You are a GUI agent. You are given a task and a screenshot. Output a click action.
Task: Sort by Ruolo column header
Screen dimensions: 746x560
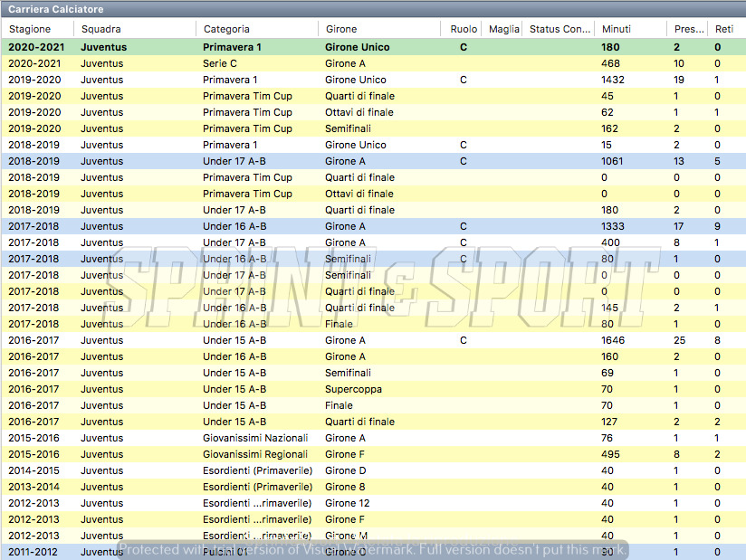(464, 29)
